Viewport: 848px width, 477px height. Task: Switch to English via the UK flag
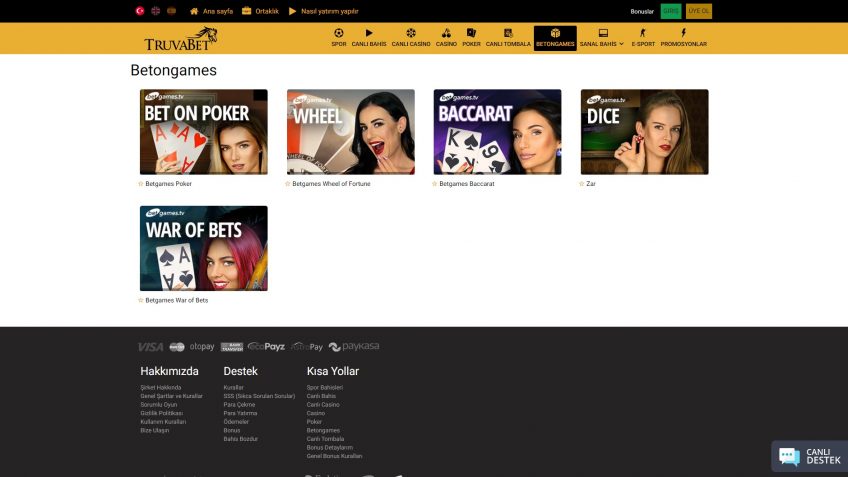[156, 11]
